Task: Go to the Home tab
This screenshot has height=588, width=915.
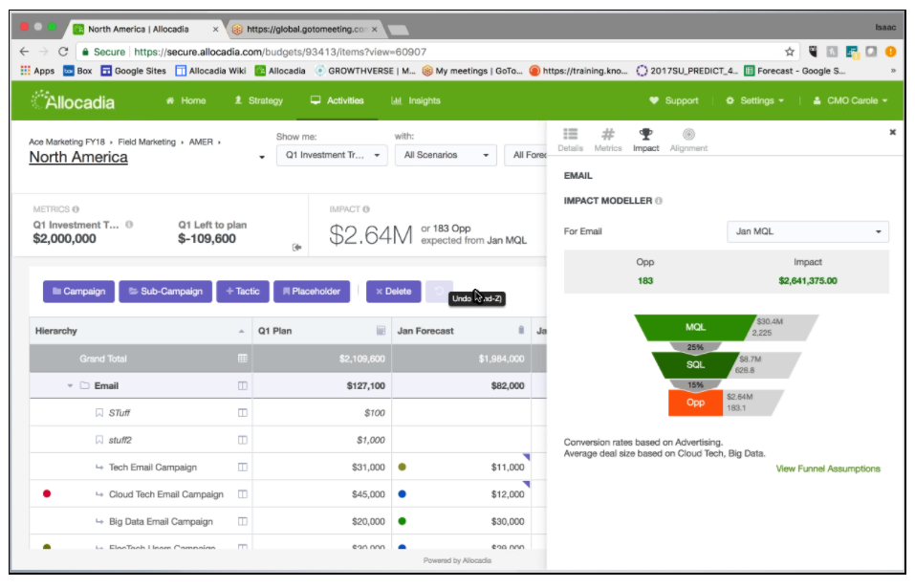Action: click(185, 101)
